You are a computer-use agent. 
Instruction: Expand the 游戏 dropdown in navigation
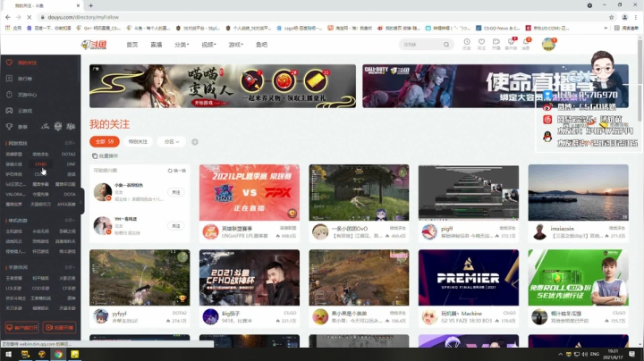[x=236, y=45]
